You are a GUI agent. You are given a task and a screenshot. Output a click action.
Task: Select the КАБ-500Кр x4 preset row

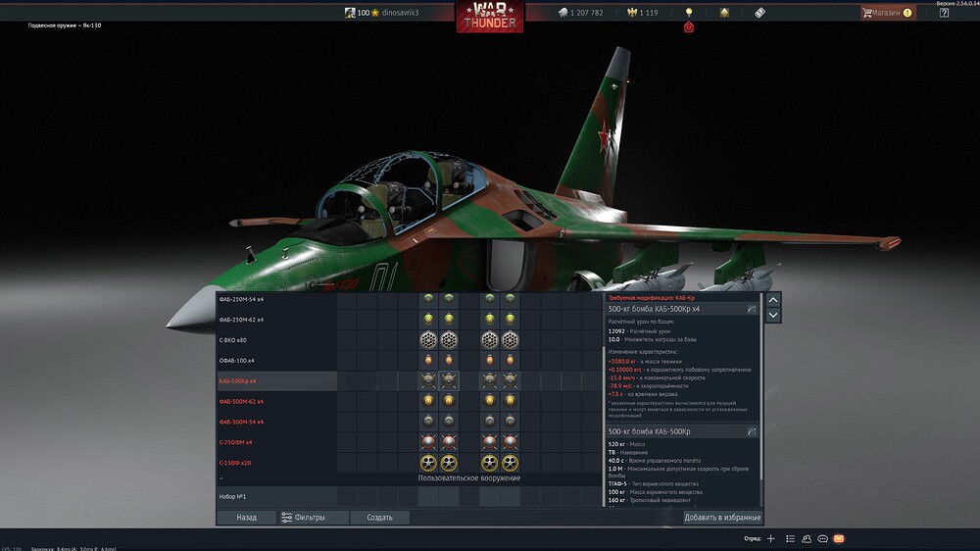[410, 380]
